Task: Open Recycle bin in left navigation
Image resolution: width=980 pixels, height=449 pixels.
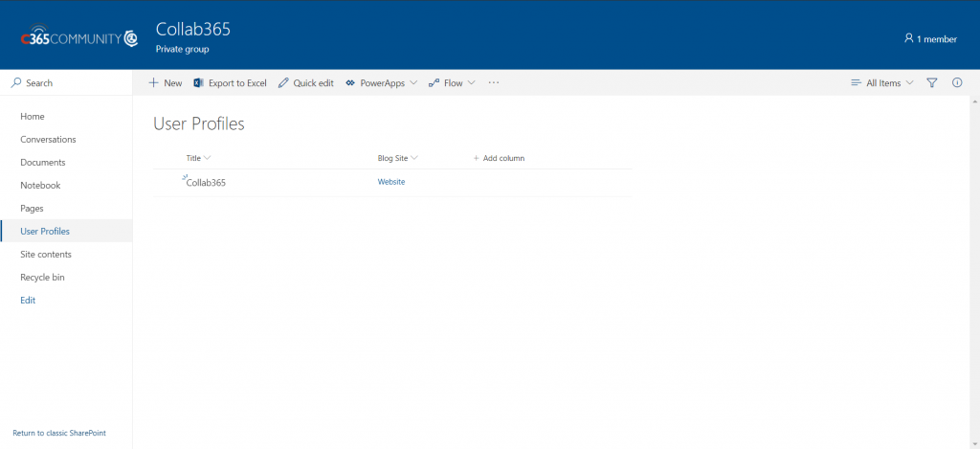Action: pos(42,277)
